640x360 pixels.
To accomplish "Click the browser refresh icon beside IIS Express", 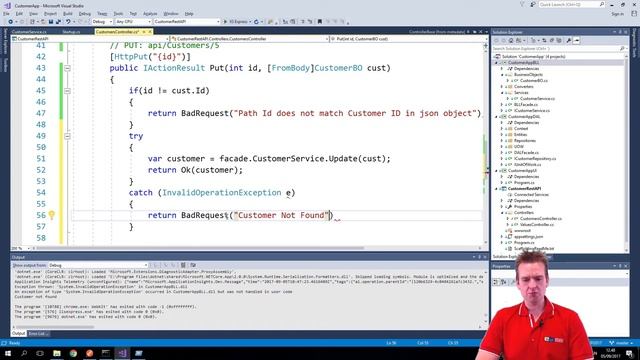I will point(256,22).
